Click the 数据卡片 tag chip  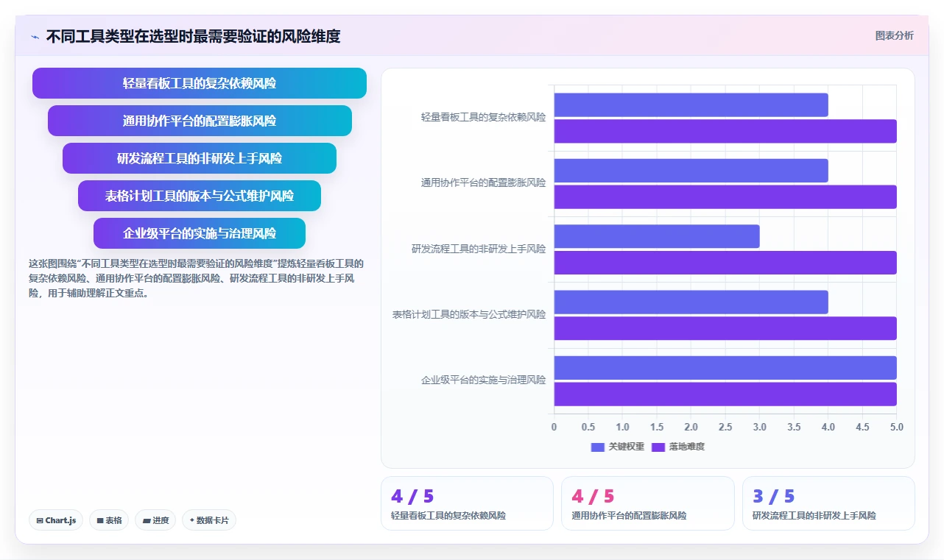coord(209,520)
